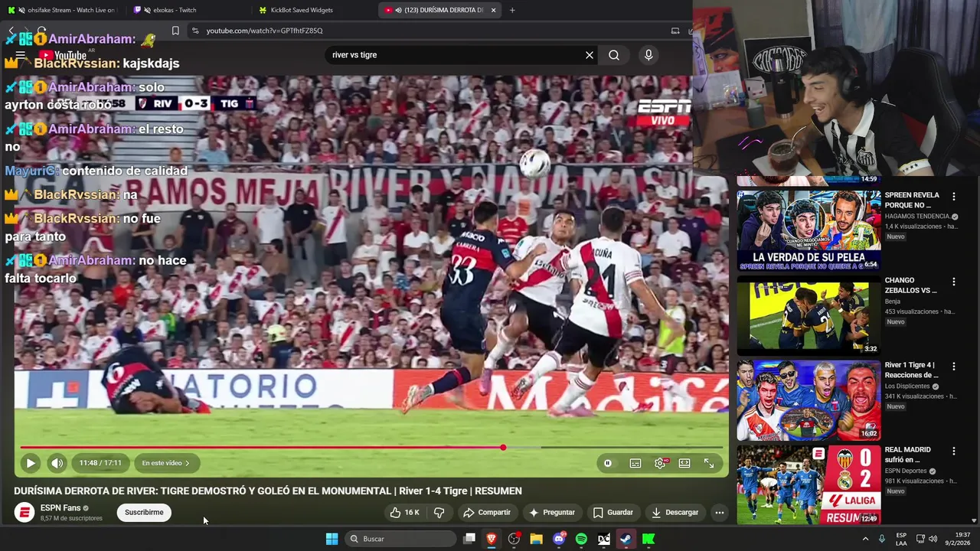The height and width of the screenshot is (551, 980).
Task: Open the Kick app taskbar icon
Action: point(648,539)
